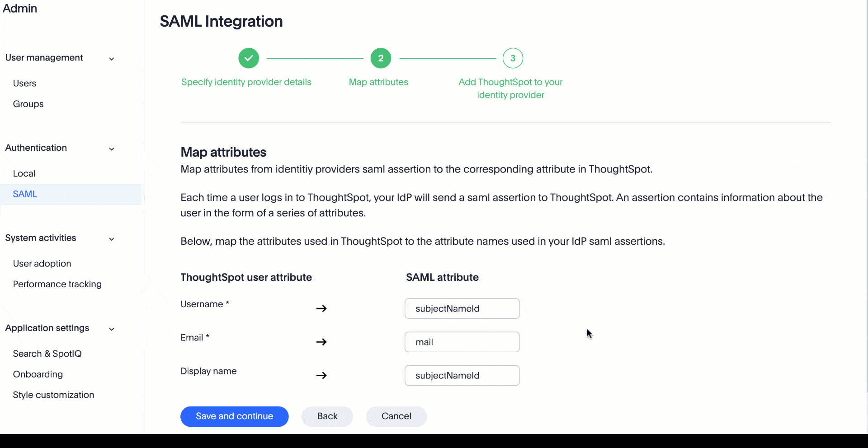The height and width of the screenshot is (448, 868).
Task: Collapse the System activities section
Action: pyautogui.click(x=112, y=239)
